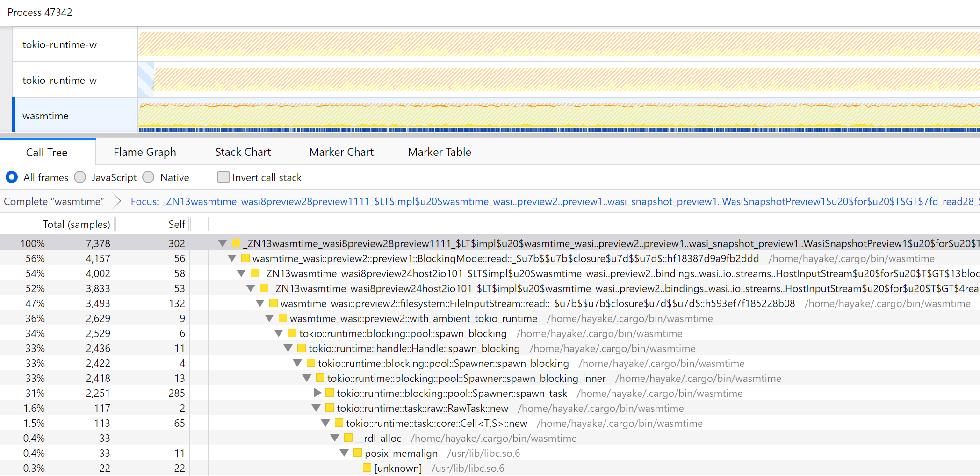
Task: Click the Focus fd_read breadcrumb item
Action: pos(552,201)
